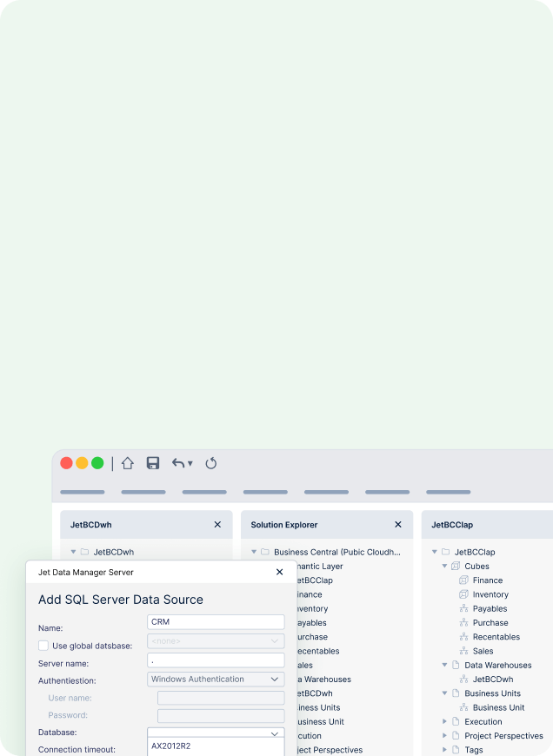Open the undo history dropdown arrow
The height and width of the screenshot is (756, 553).
(190, 463)
